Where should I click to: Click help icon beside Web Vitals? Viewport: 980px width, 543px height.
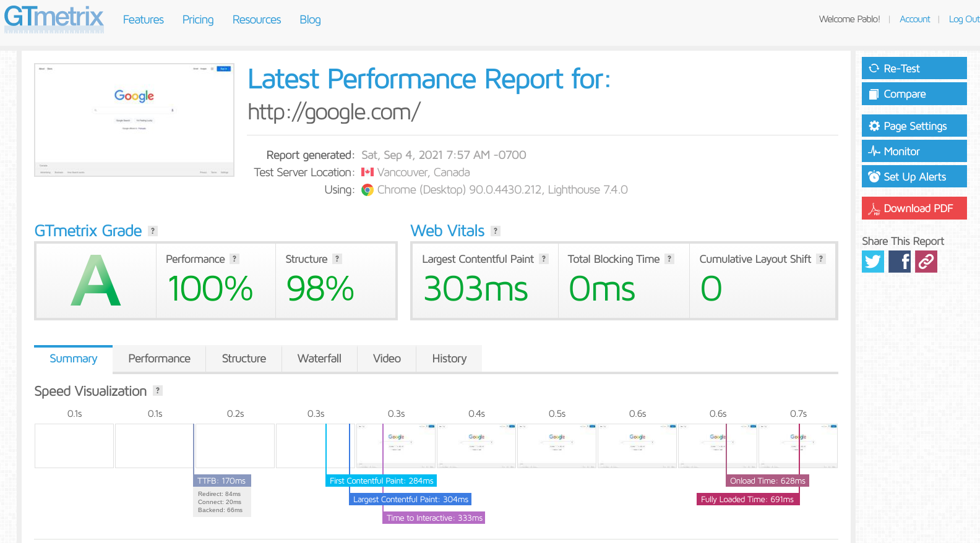(495, 231)
